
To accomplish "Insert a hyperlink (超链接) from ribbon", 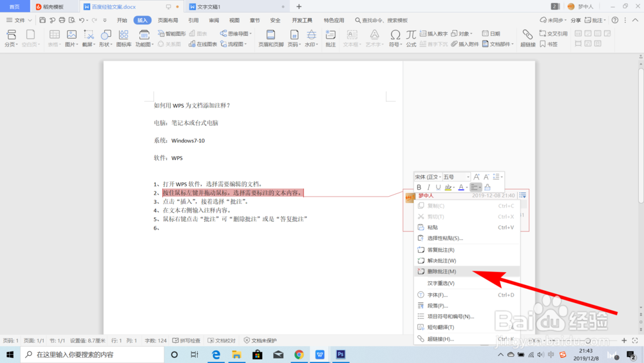I will click(x=528, y=38).
